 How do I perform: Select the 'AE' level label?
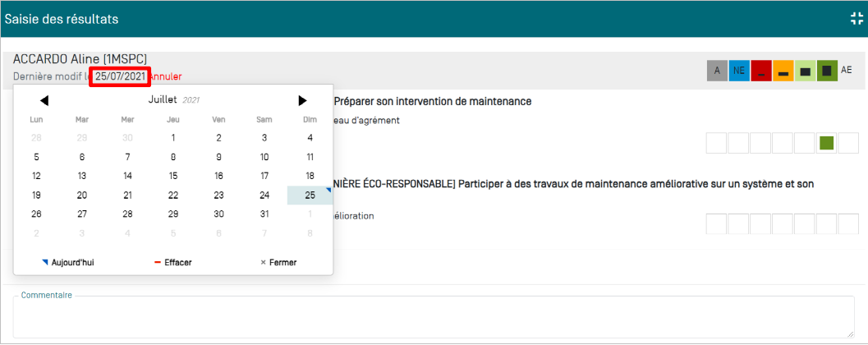[x=847, y=71]
